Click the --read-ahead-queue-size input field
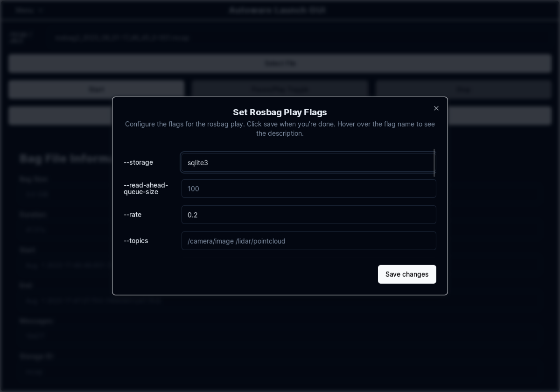 [309, 189]
